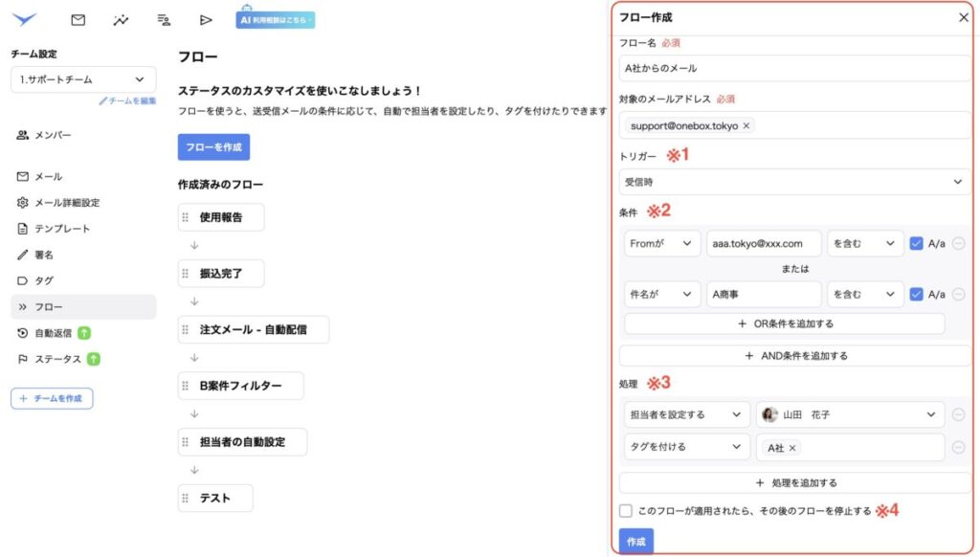Click the blue フローを作成 button
This screenshot has height=557, width=980.
pyautogui.click(x=213, y=147)
